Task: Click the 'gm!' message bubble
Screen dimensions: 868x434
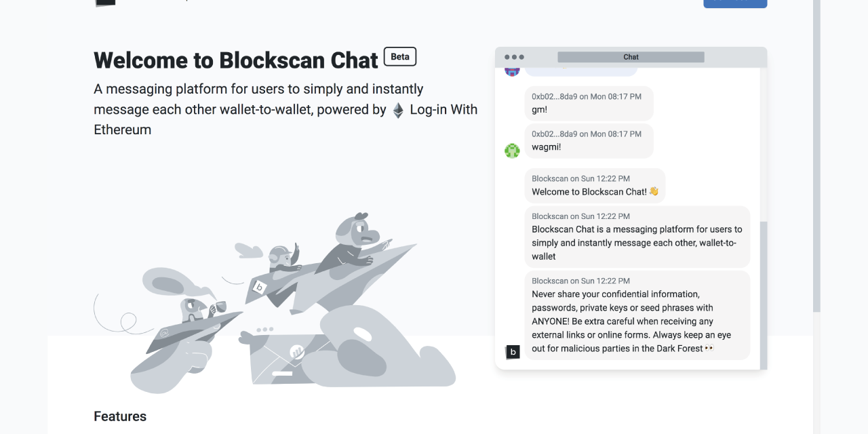Action: point(589,103)
